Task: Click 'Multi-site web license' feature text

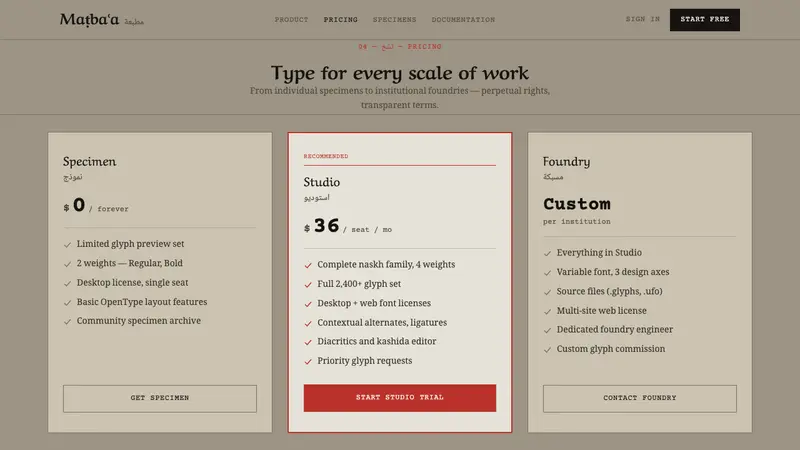Action: pos(601,311)
